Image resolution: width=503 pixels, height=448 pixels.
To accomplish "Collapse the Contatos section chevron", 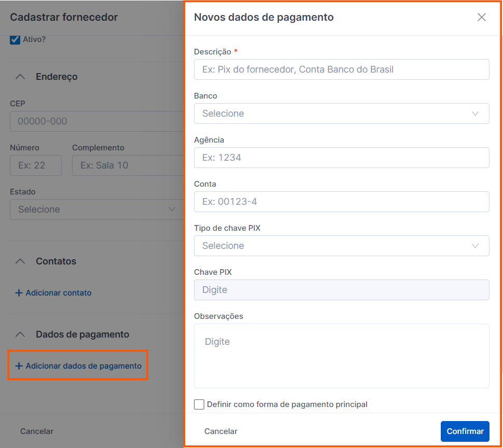I will pos(20,261).
